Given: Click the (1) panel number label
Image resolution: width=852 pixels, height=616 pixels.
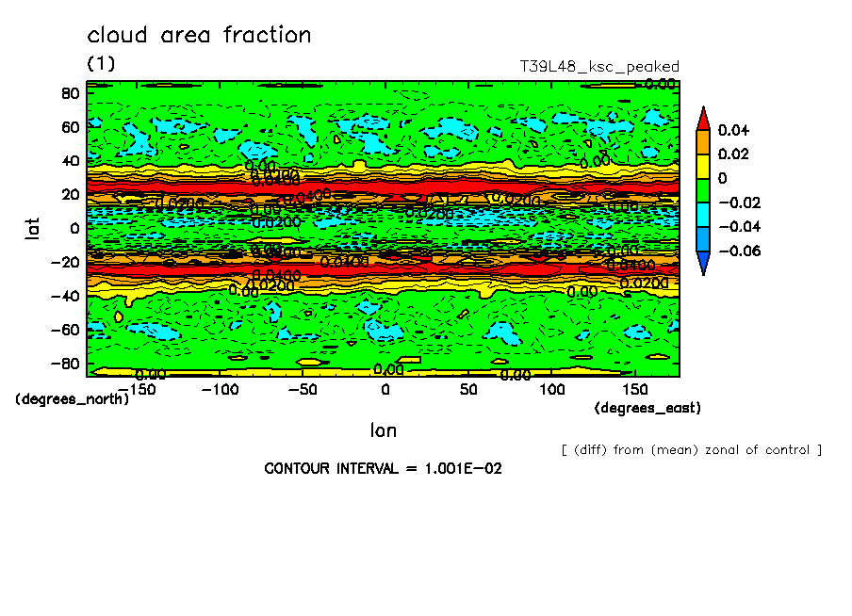Looking at the screenshot, I should tap(101, 63).
